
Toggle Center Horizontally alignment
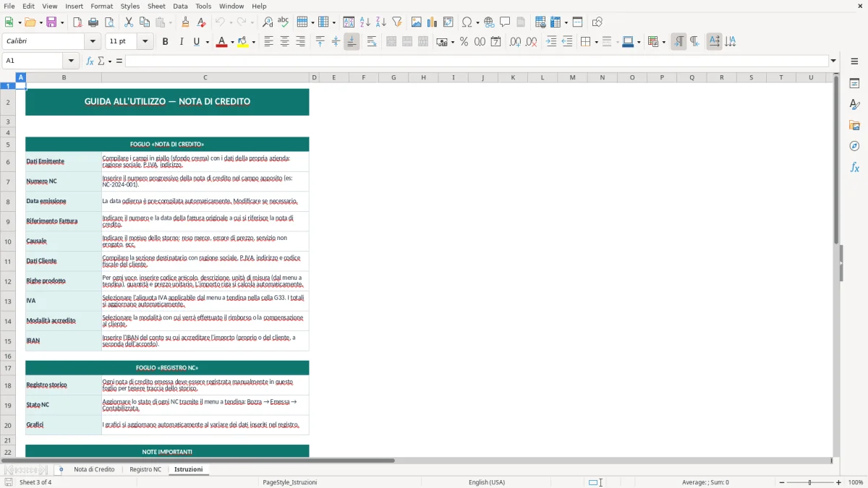point(284,42)
